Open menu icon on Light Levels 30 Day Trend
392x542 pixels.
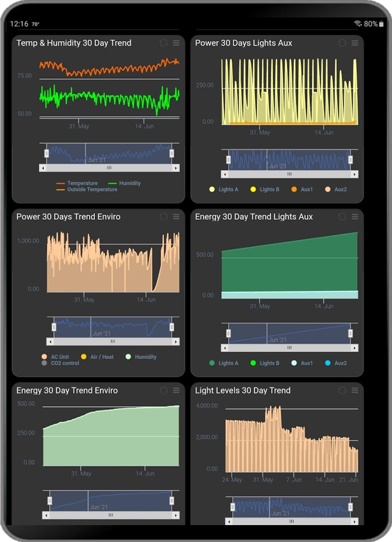point(355,390)
